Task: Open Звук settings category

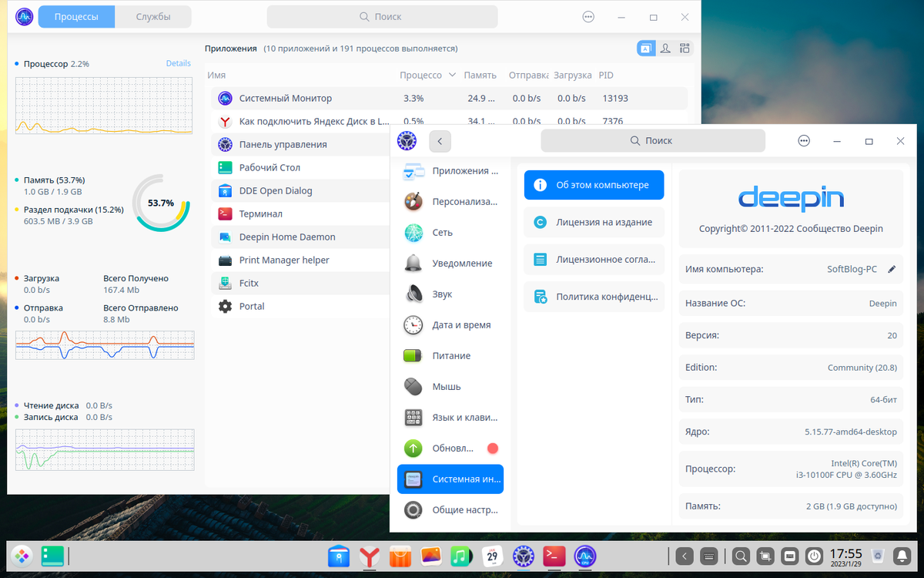Action: pos(450,294)
